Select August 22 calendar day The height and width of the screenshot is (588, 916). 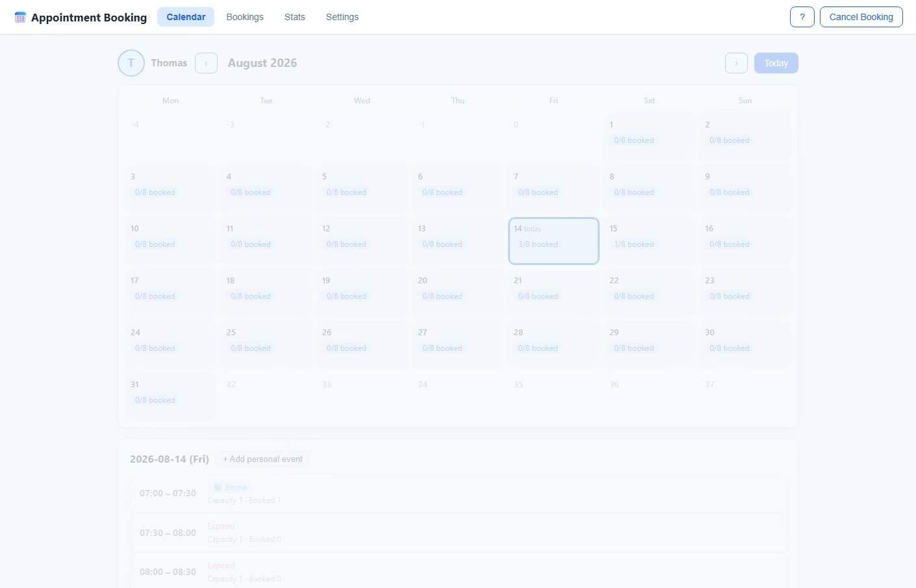tap(650, 293)
